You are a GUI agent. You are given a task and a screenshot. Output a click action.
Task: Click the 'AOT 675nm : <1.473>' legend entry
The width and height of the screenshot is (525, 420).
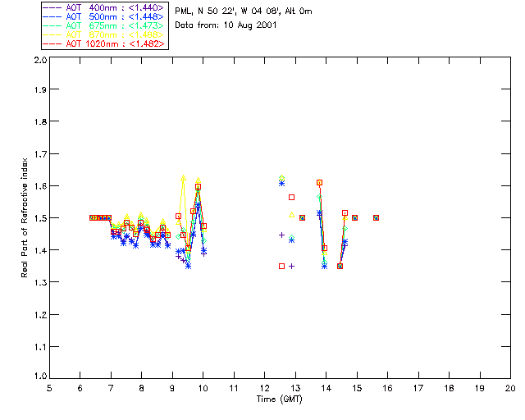(104, 25)
